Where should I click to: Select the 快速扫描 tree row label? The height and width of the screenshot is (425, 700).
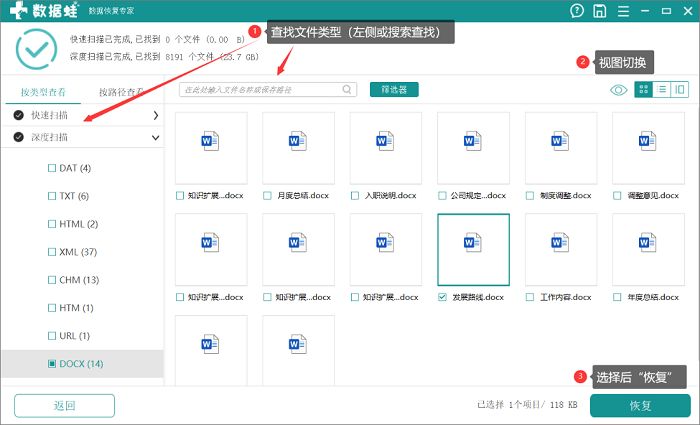49,115
